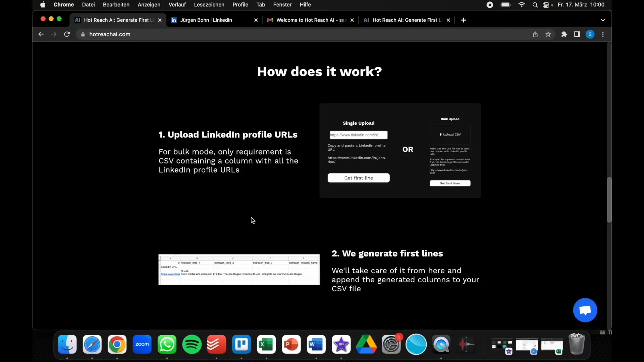Click the LinkedIn profile URL input field
The width and height of the screenshot is (644, 362).
click(358, 134)
